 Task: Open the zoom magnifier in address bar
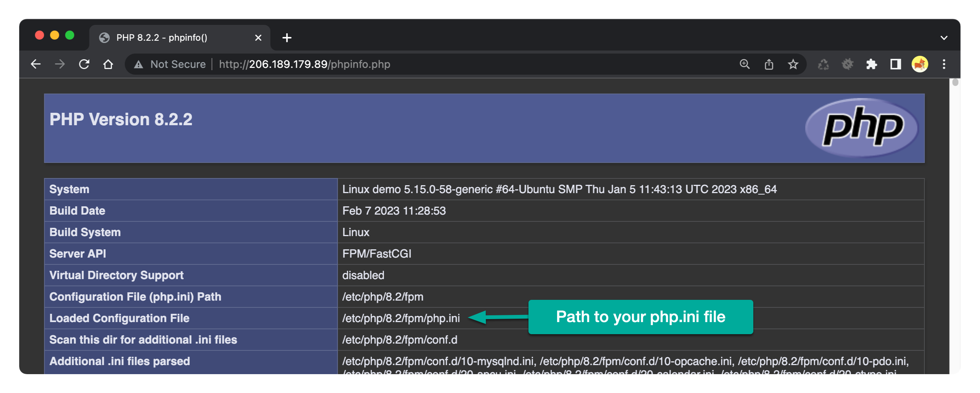pyautogui.click(x=745, y=64)
